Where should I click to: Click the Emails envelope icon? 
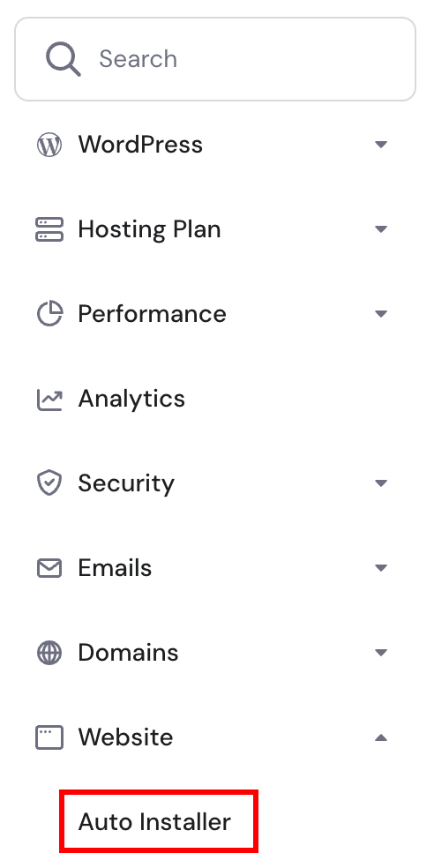tap(49, 568)
